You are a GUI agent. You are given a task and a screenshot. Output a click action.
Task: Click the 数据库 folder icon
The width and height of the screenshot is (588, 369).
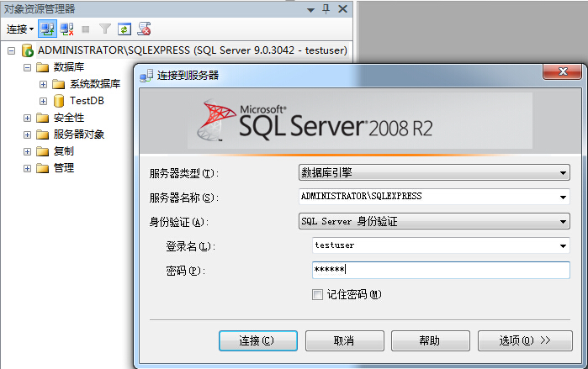point(43,67)
